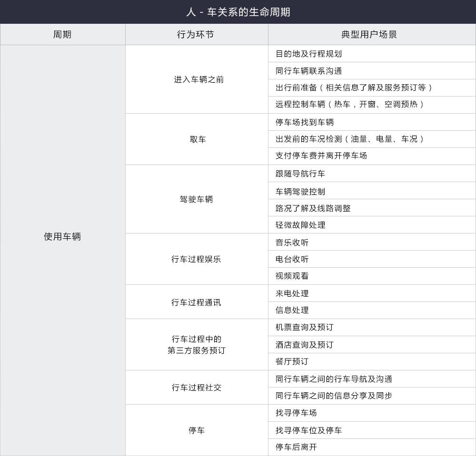Select the 酒店查询及预订 scenario row
476x456 pixels.
[304, 345]
